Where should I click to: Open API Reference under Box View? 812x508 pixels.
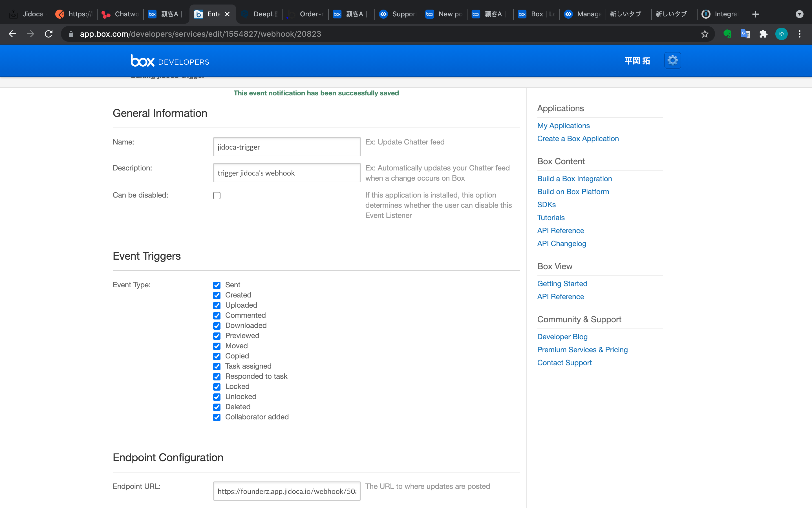click(560, 297)
